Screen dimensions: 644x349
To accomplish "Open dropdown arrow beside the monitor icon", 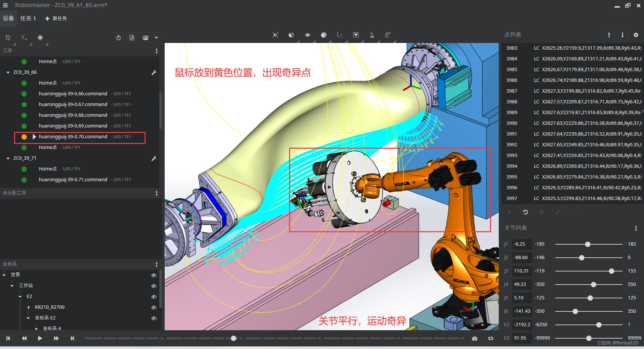I will [156, 38].
